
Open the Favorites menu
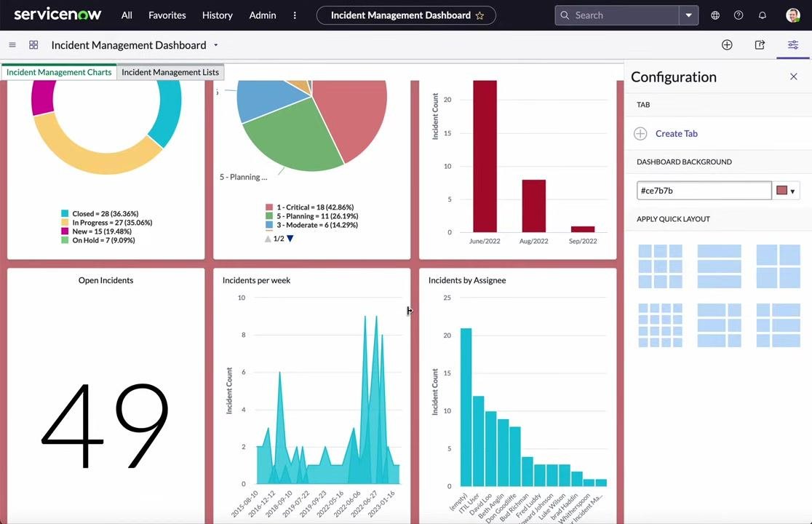(x=167, y=15)
